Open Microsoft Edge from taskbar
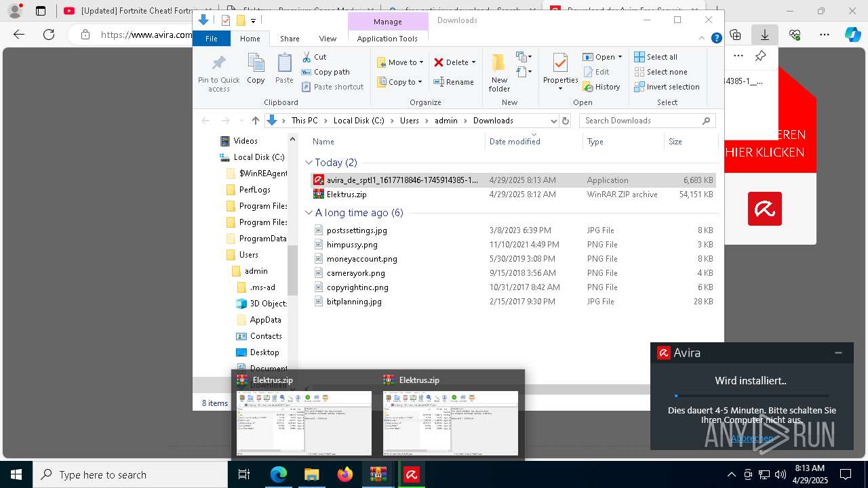This screenshot has height=488, width=868. (x=279, y=474)
